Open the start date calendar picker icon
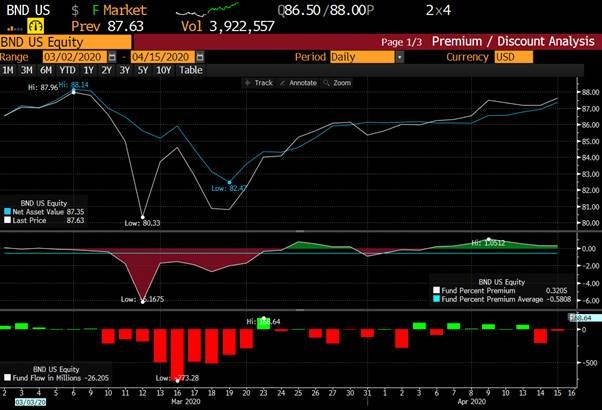The width and height of the screenshot is (602, 410). click(112, 57)
